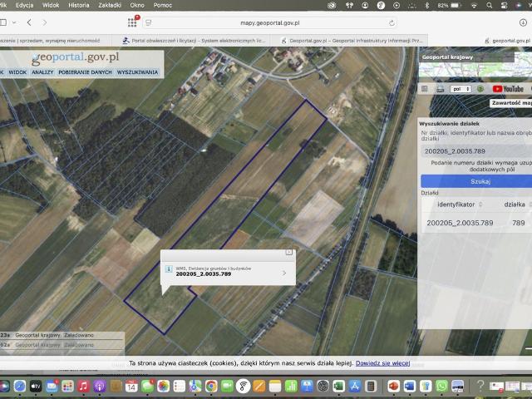The height and width of the screenshot is (399, 532).
Task: Open the WYSZUKIWANIA menu
Action: [137, 72]
